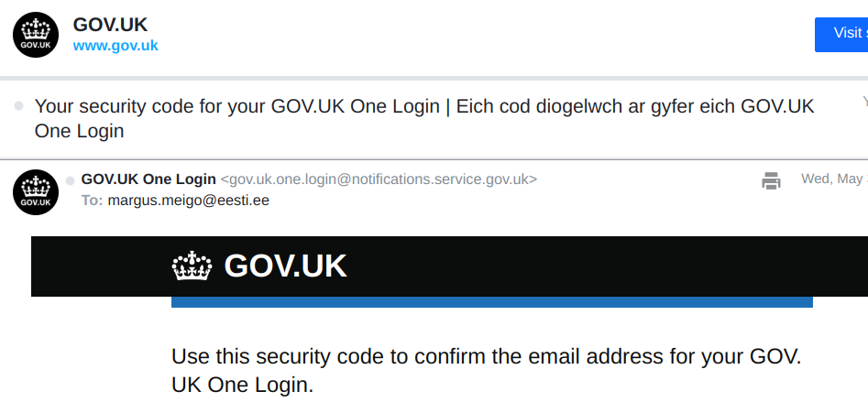Click the To: label in message header

92,200
